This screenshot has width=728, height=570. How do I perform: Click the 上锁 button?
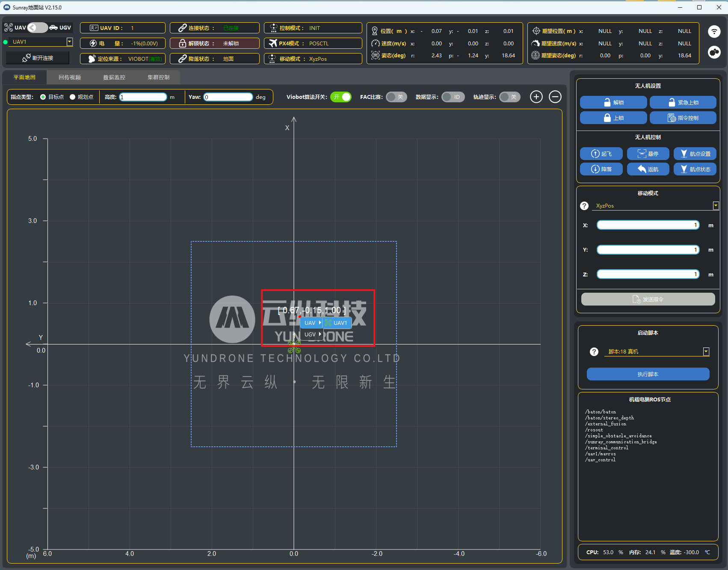613,118
